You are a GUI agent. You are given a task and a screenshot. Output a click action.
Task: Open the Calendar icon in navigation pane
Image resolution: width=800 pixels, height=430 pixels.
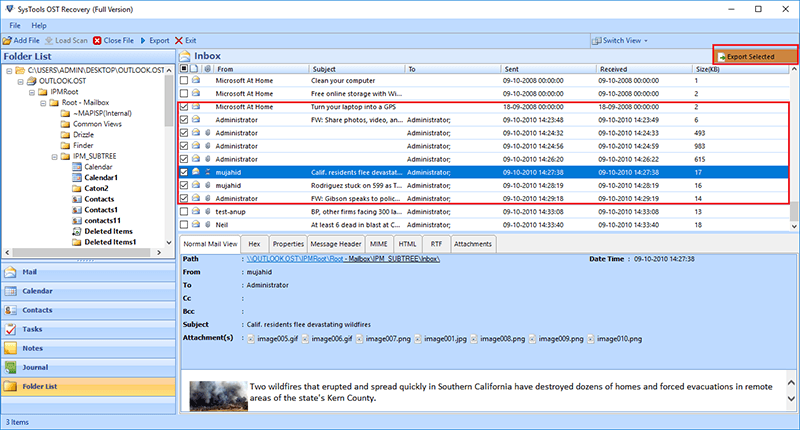(11, 291)
